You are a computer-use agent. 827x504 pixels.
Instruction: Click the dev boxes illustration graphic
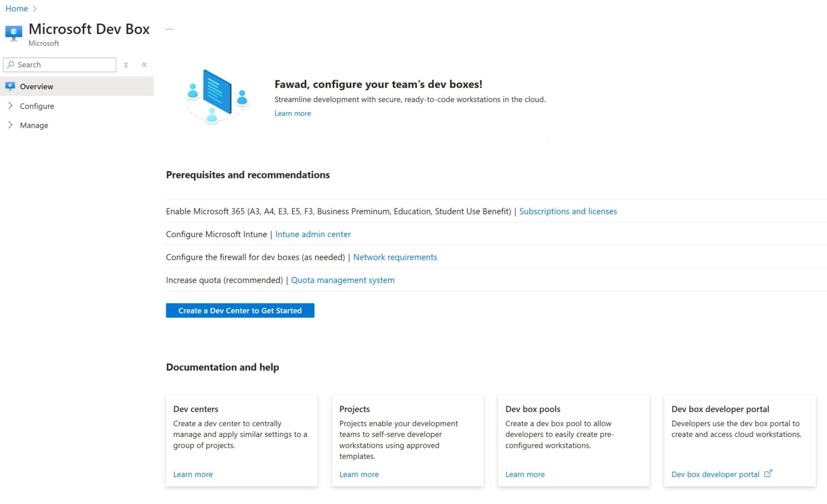coord(215,96)
